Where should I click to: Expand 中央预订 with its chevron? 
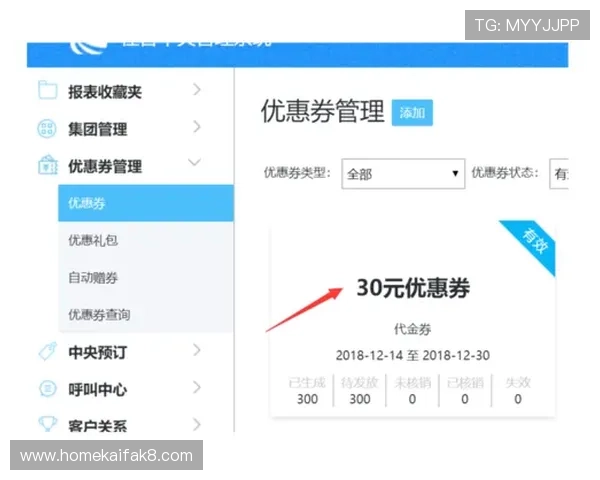[x=197, y=350]
